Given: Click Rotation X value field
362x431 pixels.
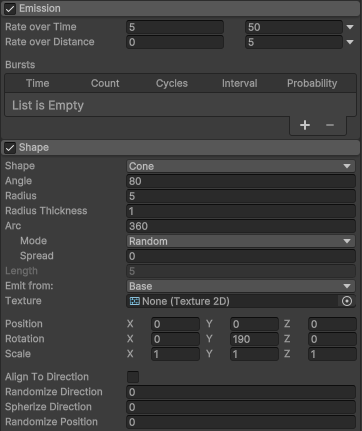Looking at the screenshot, I should tap(175, 339).
